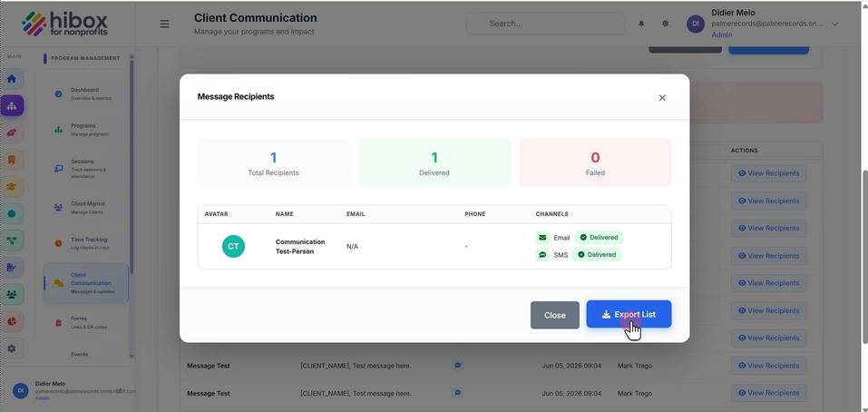Select the Client Communication menu item
This screenshot has height=412, width=868.
(86, 283)
